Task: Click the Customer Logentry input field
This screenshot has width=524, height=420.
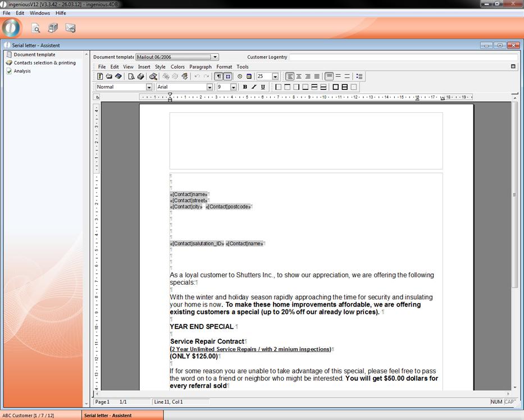Action: [403, 57]
